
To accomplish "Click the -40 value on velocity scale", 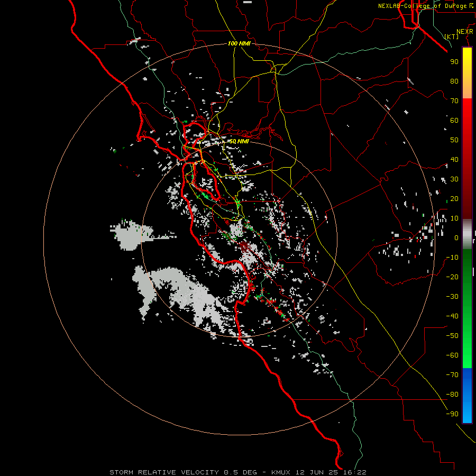I will [452, 316].
